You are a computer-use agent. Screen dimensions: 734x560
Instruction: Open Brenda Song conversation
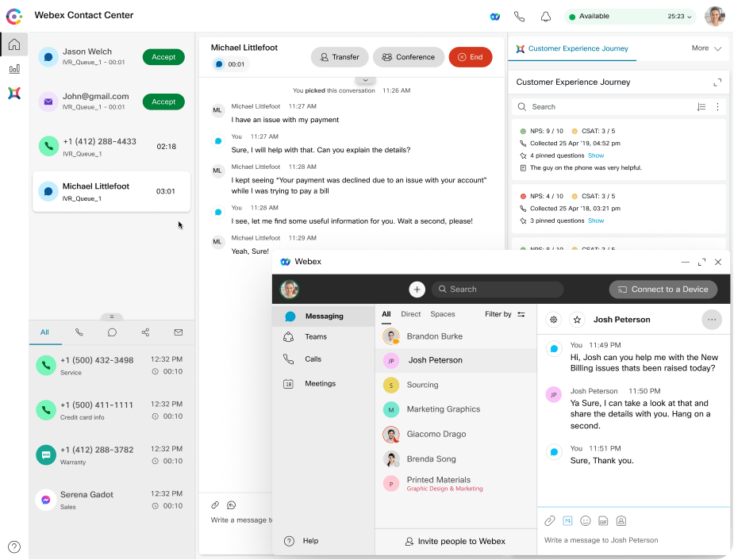coord(455,459)
